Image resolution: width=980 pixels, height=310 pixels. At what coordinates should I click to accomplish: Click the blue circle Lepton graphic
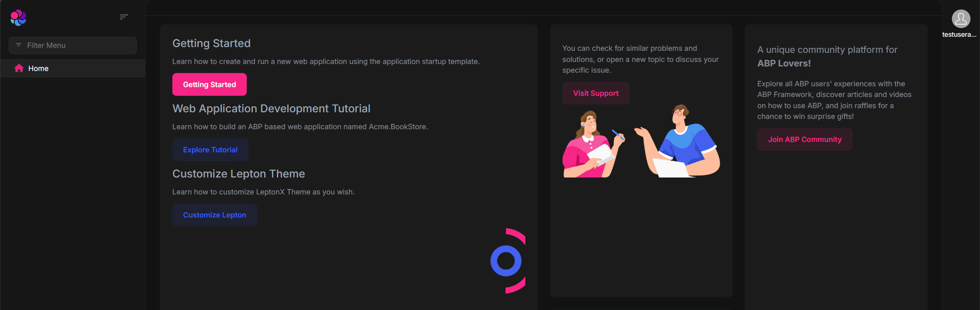point(506,261)
